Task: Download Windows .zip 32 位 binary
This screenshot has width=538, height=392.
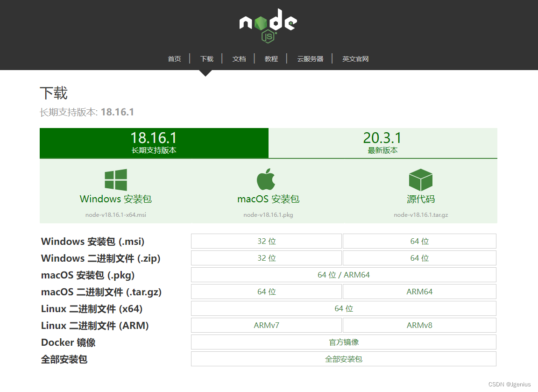Action: tap(267, 258)
